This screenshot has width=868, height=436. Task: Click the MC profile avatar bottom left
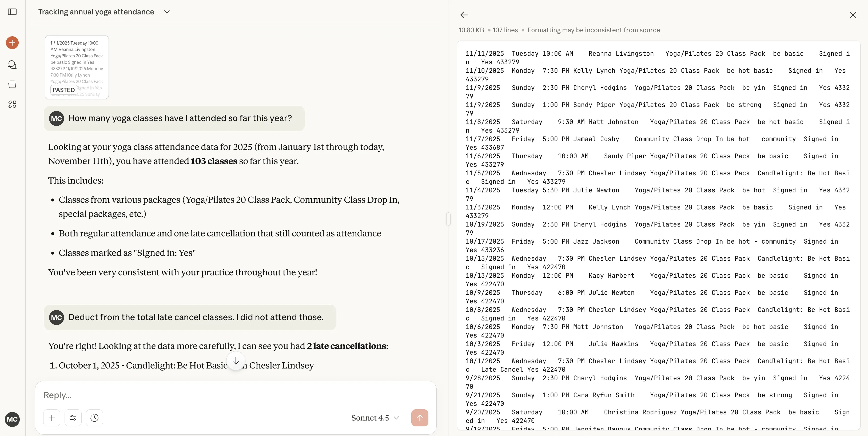[x=12, y=419]
